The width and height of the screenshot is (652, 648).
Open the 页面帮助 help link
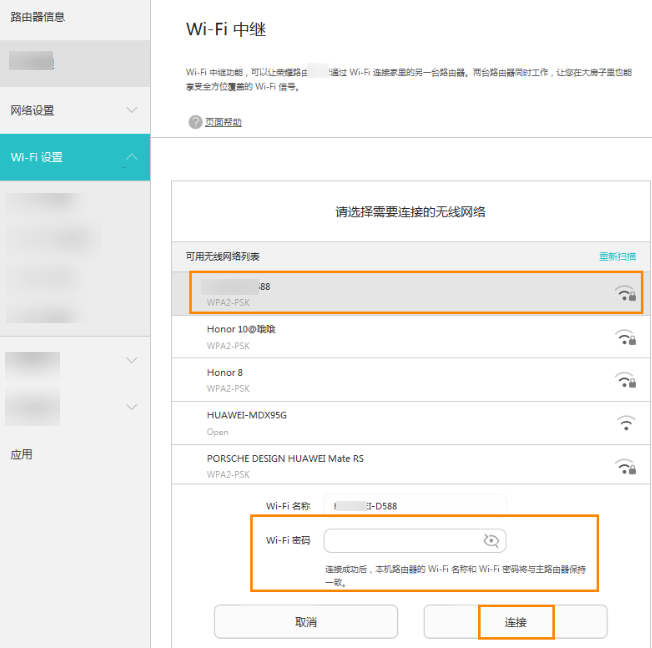click(x=223, y=122)
